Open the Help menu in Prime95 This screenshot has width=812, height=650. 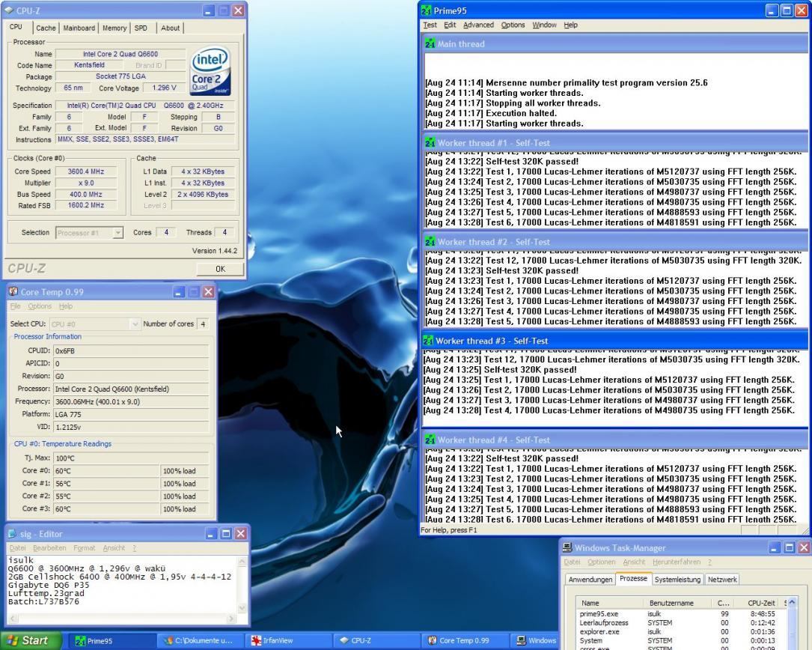pyautogui.click(x=571, y=25)
